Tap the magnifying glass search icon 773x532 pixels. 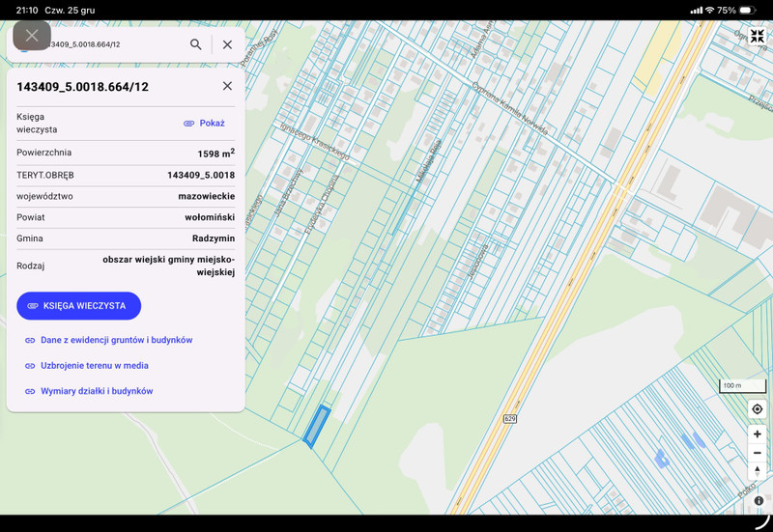click(x=196, y=44)
